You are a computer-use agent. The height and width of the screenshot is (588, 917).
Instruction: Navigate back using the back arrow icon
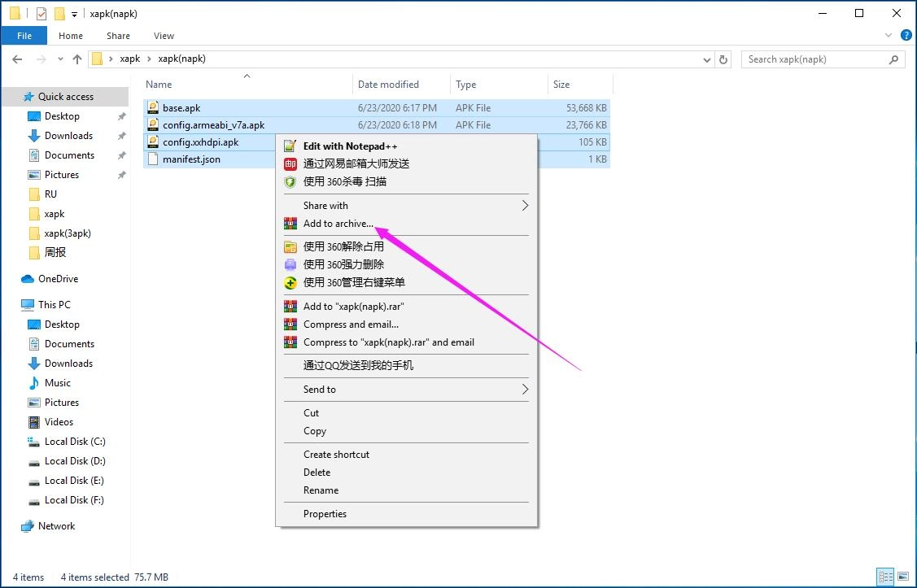[16, 59]
